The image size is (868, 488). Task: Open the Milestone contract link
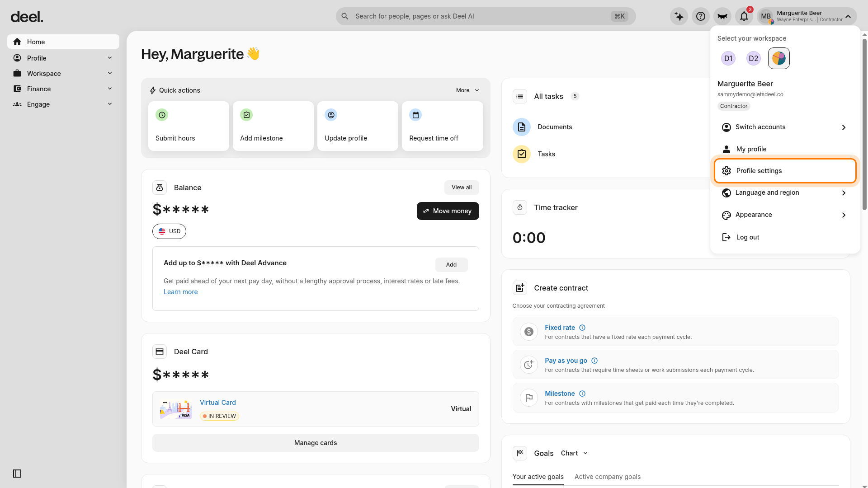click(x=560, y=394)
